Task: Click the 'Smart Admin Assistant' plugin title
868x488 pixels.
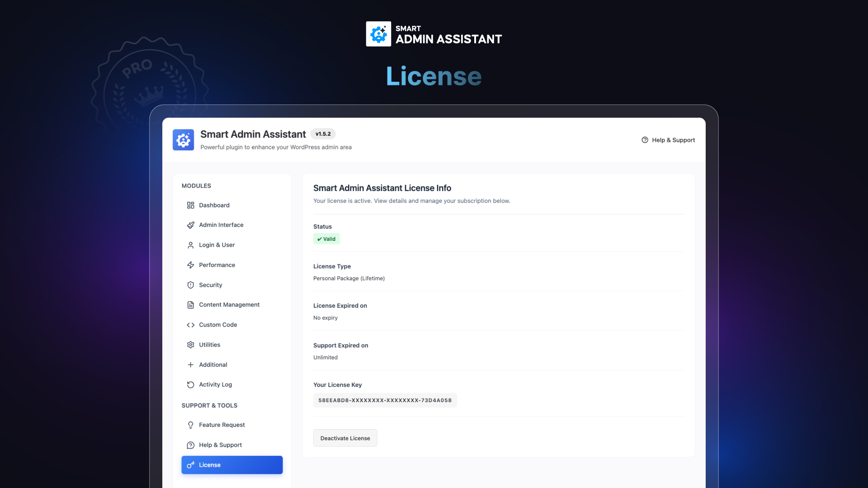Action: pyautogui.click(x=253, y=135)
